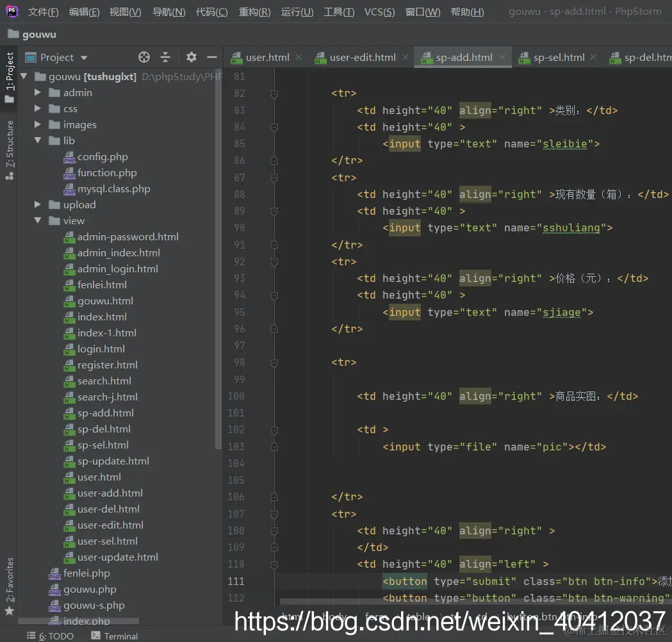This screenshot has height=642, width=672.
Task: Expand the upload folder
Action: 38,204
